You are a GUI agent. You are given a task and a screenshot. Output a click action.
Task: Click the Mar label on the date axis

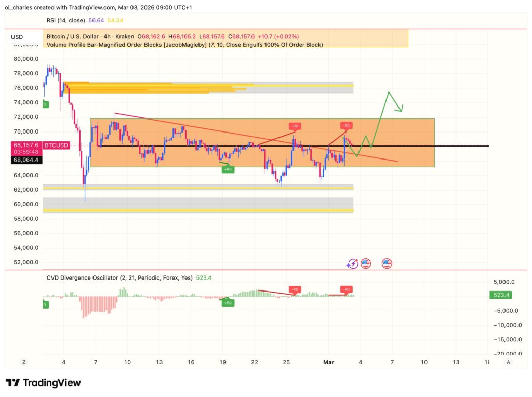pyautogui.click(x=329, y=362)
